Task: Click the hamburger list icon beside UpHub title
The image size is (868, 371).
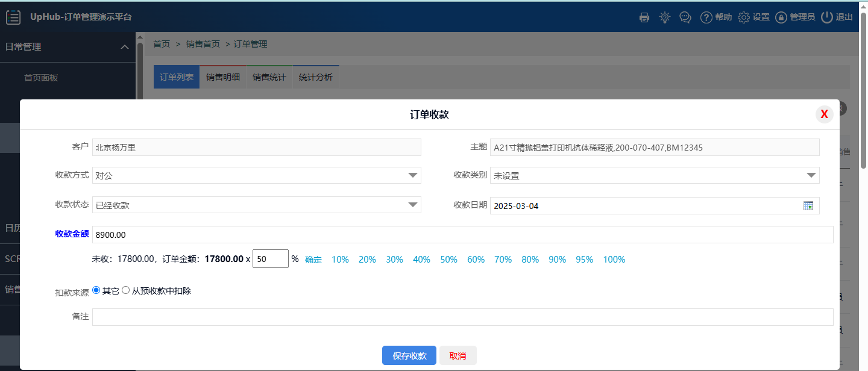Action: click(13, 17)
